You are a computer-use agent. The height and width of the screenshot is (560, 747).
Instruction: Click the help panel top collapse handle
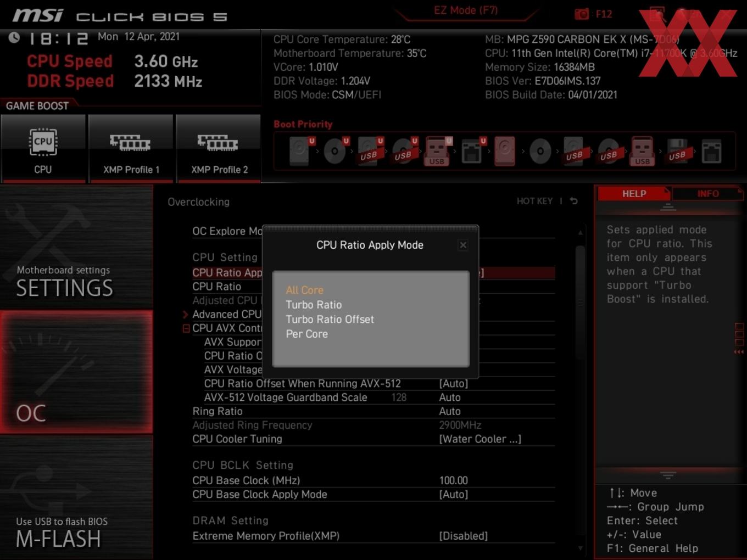point(668,208)
